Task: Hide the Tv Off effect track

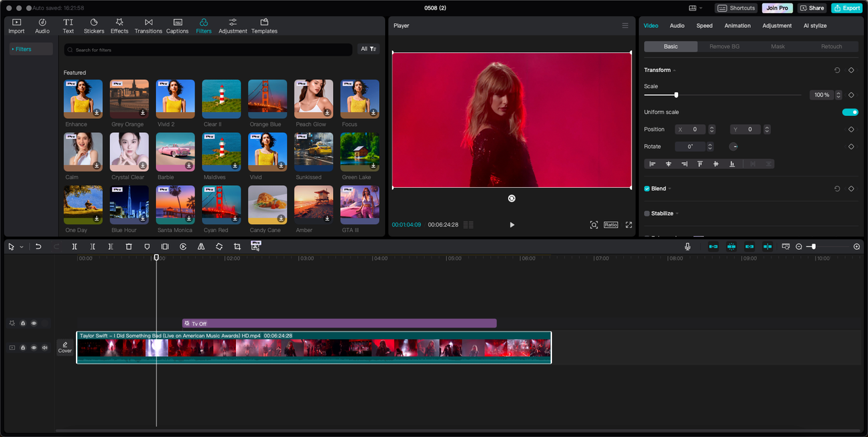Action: coord(34,323)
